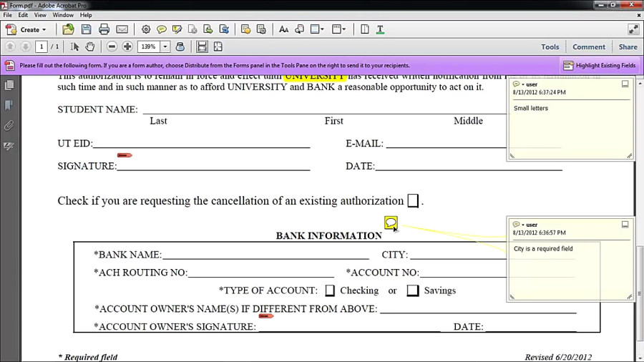The image size is (644, 362).
Task: Choose the Select tool cursor icon
Action: coord(74,47)
